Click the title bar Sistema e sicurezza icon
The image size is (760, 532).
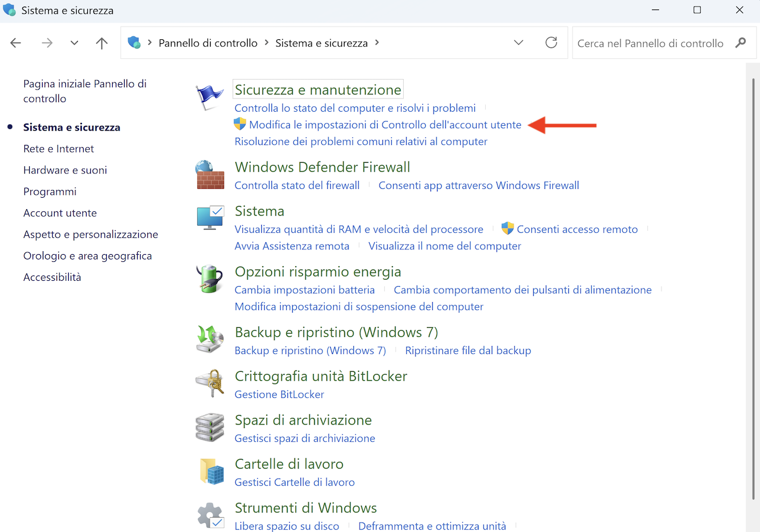(9, 10)
